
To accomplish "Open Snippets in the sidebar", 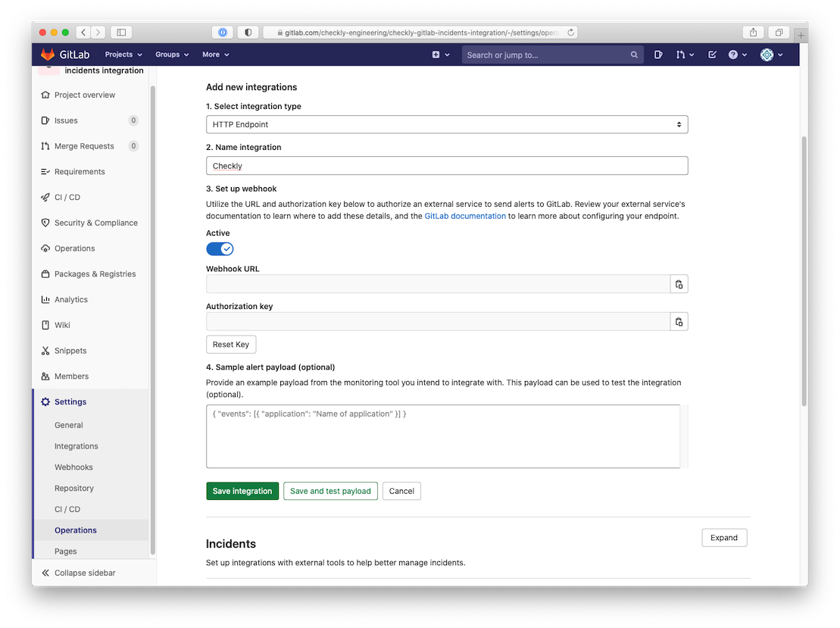I will coord(68,350).
